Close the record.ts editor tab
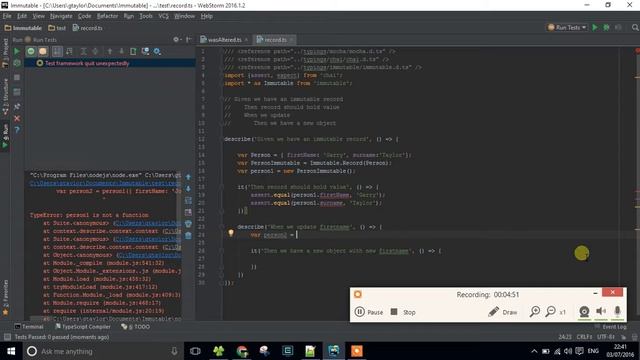 pyautogui.click(x=291, y=40)
